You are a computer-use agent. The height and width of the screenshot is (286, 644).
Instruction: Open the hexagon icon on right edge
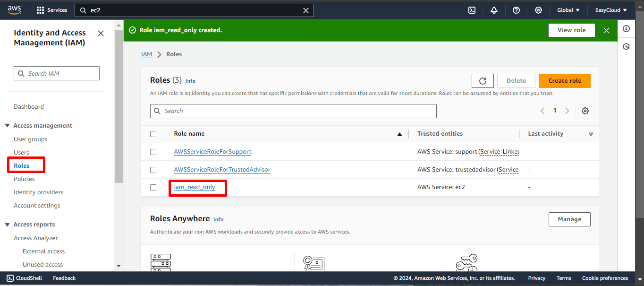(626, 47)
